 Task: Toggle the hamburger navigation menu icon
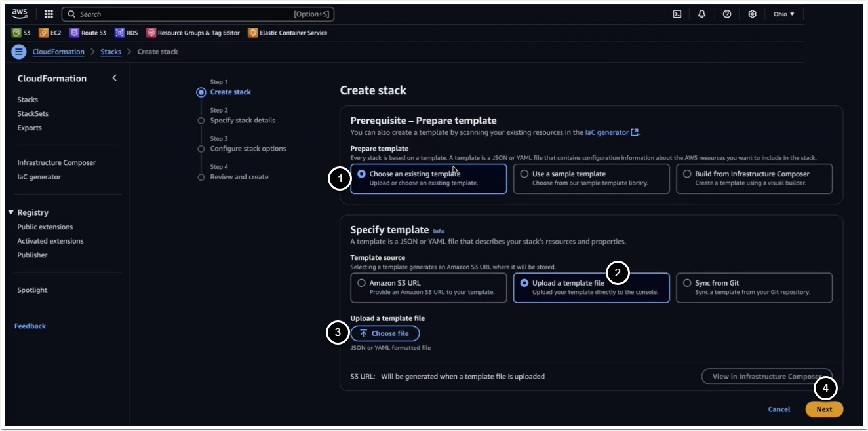(19, 52)
